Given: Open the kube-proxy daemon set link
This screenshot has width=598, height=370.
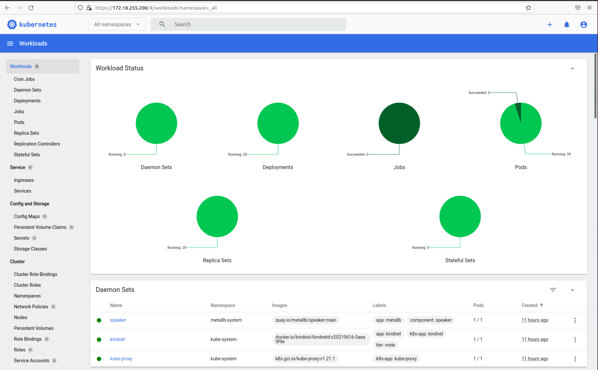Looking at the screenshot, I should (x=121, y=359).
